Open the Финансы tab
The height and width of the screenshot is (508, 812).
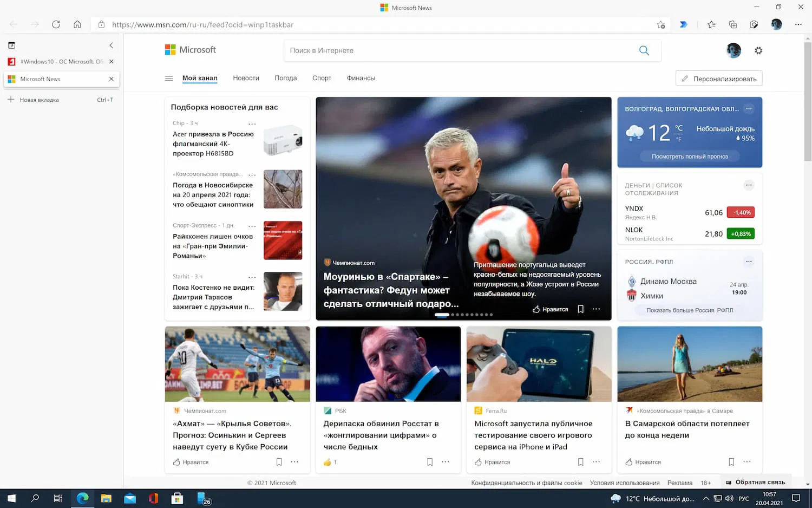point(361,78)
